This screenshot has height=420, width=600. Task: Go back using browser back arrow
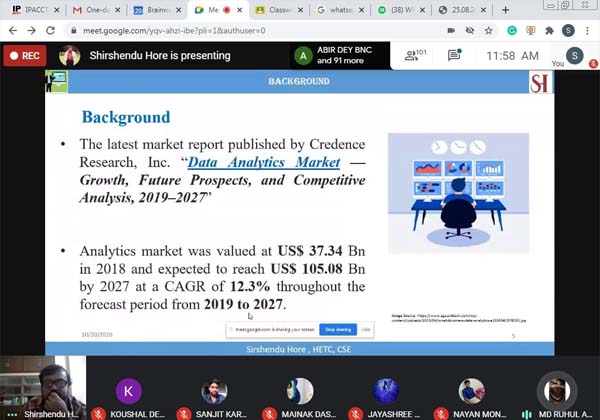13,31
